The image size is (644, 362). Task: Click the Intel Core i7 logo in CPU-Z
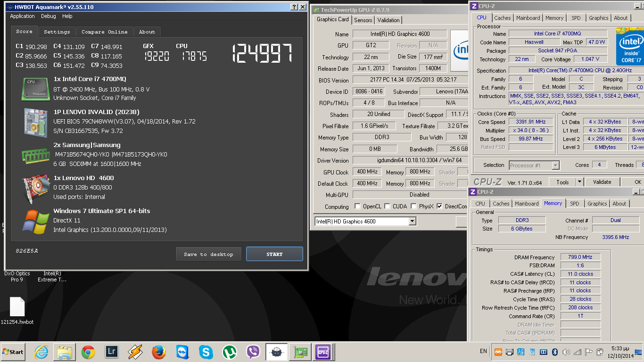coord(630,46)
